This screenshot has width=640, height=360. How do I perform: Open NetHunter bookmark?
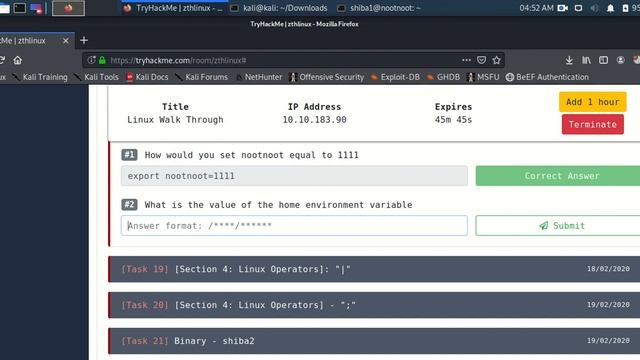click(x=259, y=77)
